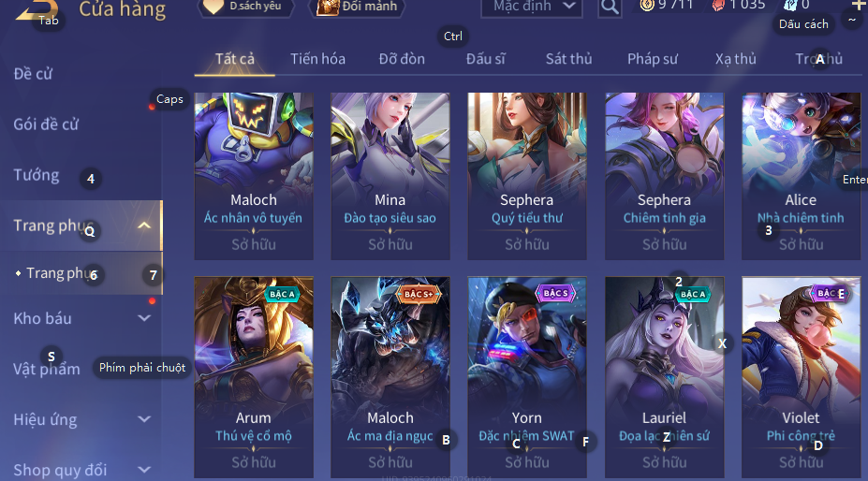Switch to the Sát thủ tab

(568, 59)
